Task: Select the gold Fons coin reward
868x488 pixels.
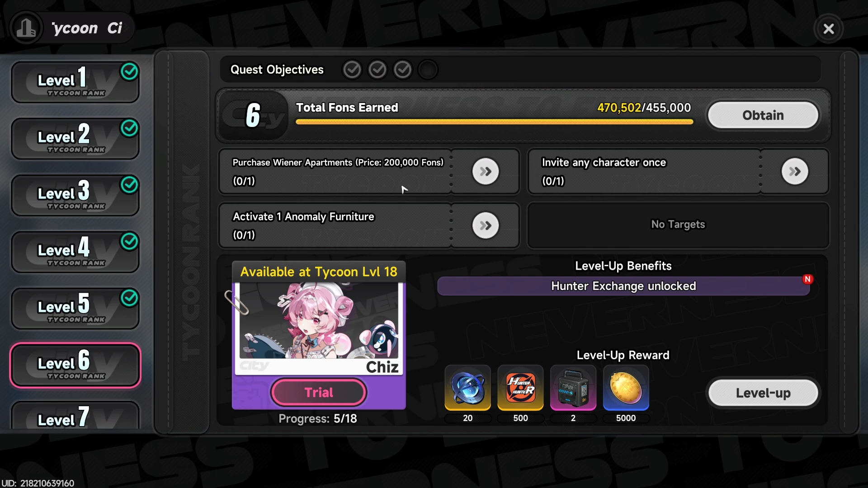Action: click(626, 388)
